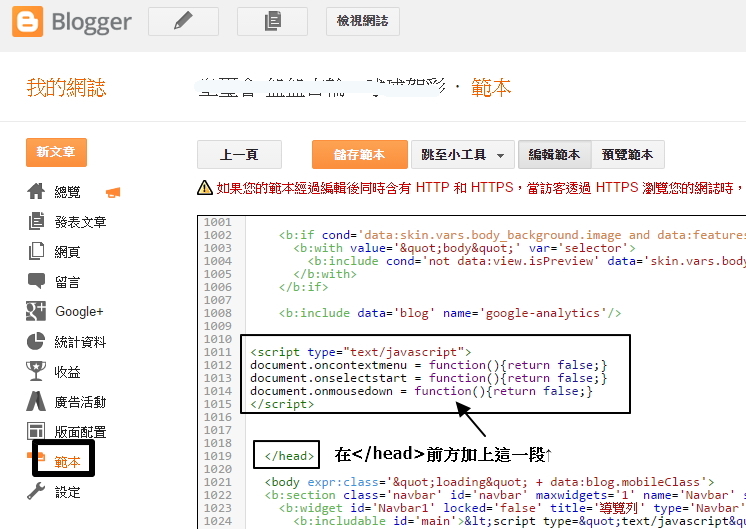Open the 廣告活動 sidebar menu item
Viewport: 746px width, 529px height.
80,402
